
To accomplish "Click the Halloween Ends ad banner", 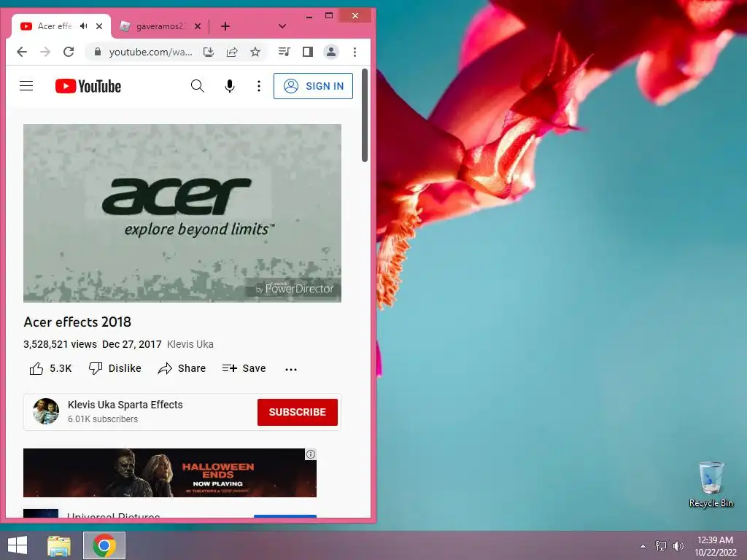I will pos(169,472).
